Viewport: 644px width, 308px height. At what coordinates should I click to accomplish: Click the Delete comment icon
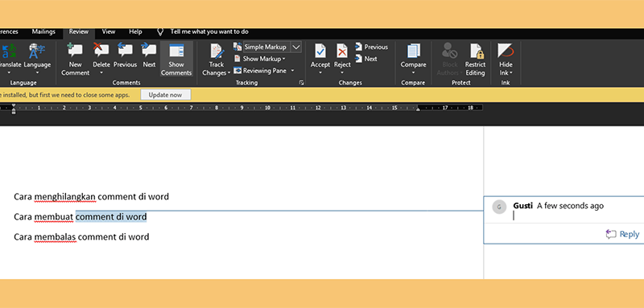(x=101, y=51)
